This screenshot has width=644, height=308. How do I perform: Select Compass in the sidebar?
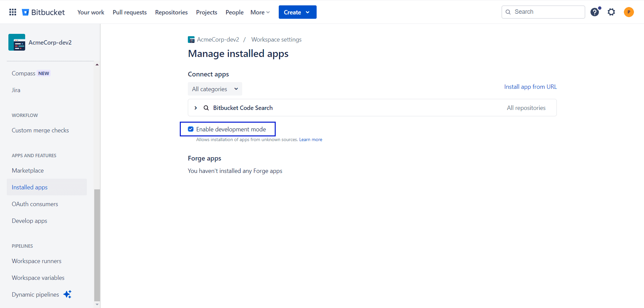(23, 73)
